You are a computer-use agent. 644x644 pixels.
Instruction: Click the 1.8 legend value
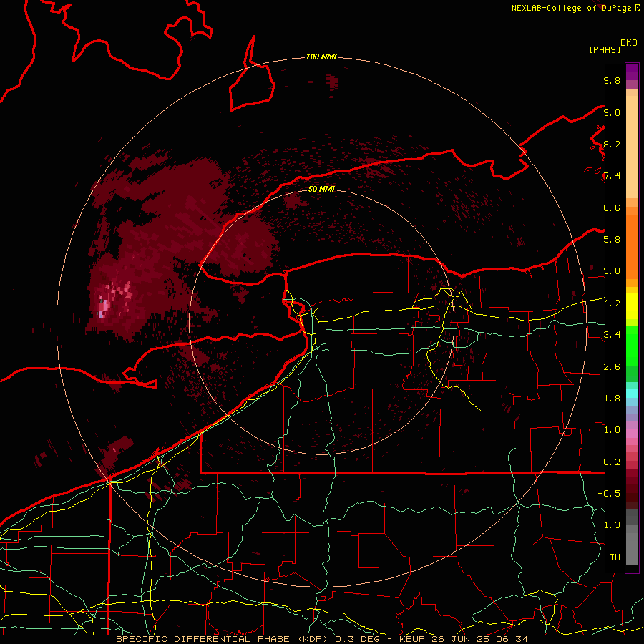[x=612, y=399]
